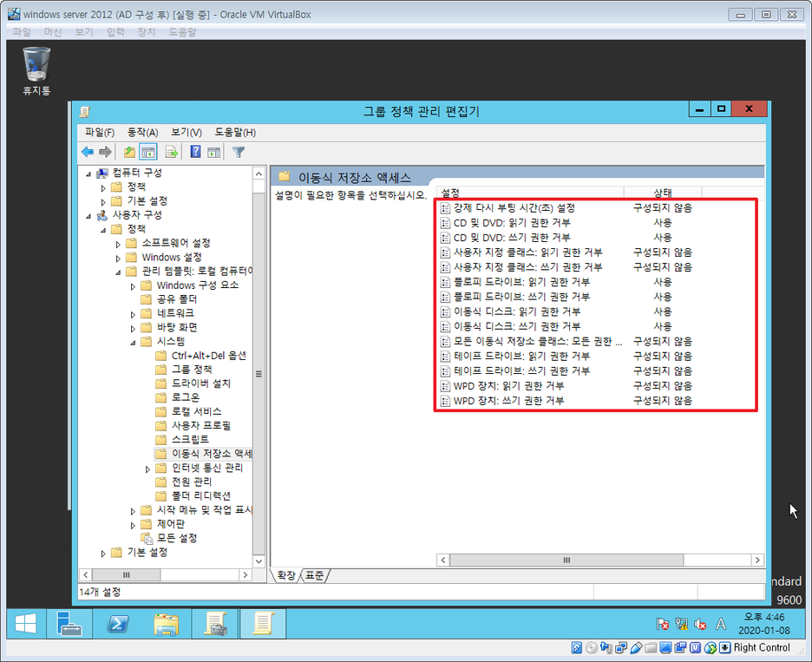This screenshot has height=662, width=812.
Task: Expand the 인터넷 통신 관리 node
Action: pyautogui.click(x=147, y=469)
